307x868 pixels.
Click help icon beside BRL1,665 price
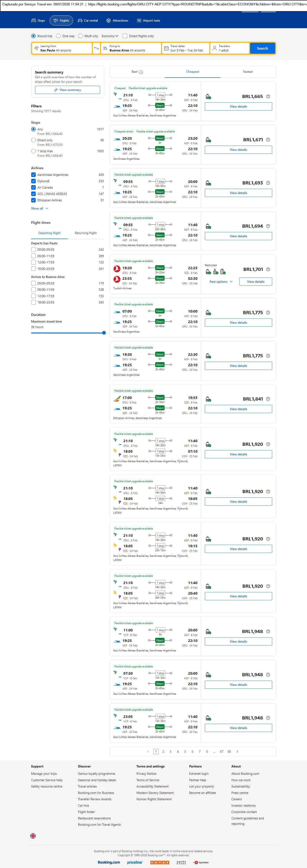[268, 96]
